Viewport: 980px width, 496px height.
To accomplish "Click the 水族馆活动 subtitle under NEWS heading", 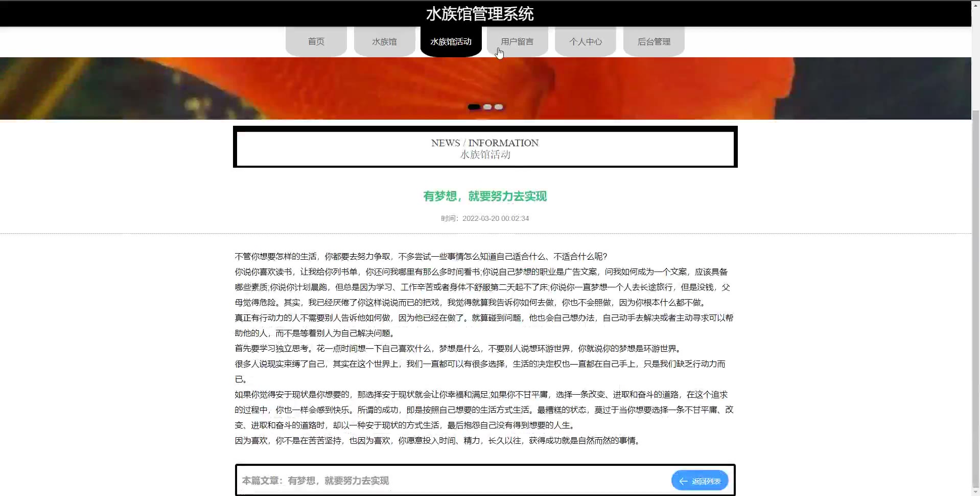I will tap(485, 154).
